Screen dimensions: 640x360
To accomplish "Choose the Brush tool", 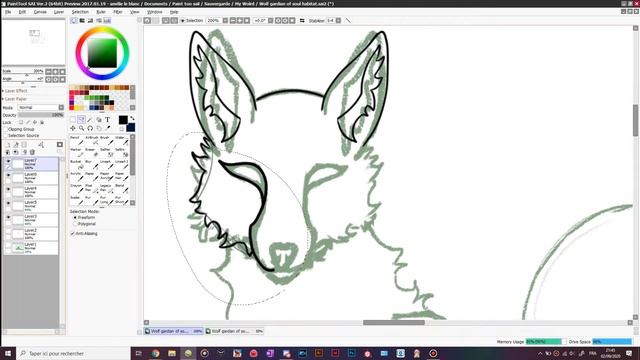I will [106, 140].
